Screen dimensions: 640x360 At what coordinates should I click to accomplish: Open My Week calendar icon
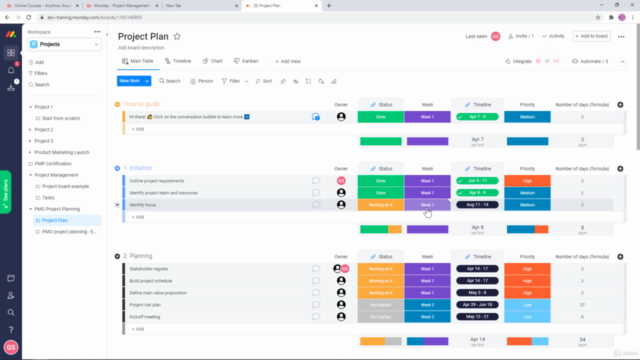(x=11, y=278)
